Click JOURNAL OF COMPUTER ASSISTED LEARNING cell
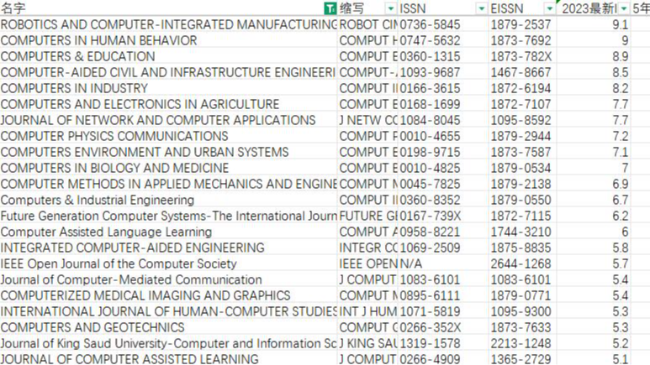The image size is (650, 365). click(168, 359)
